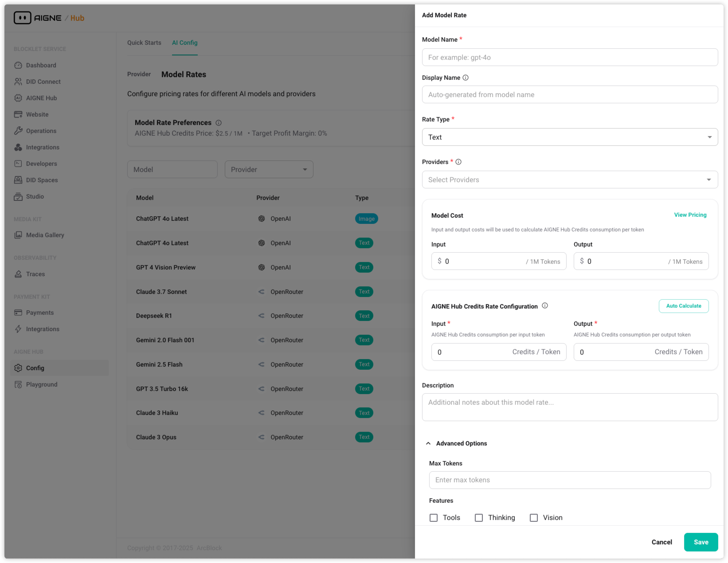Toggle the Vision feature checkbox
Viewport: 728px width, 563px height.
click(534, 518)
